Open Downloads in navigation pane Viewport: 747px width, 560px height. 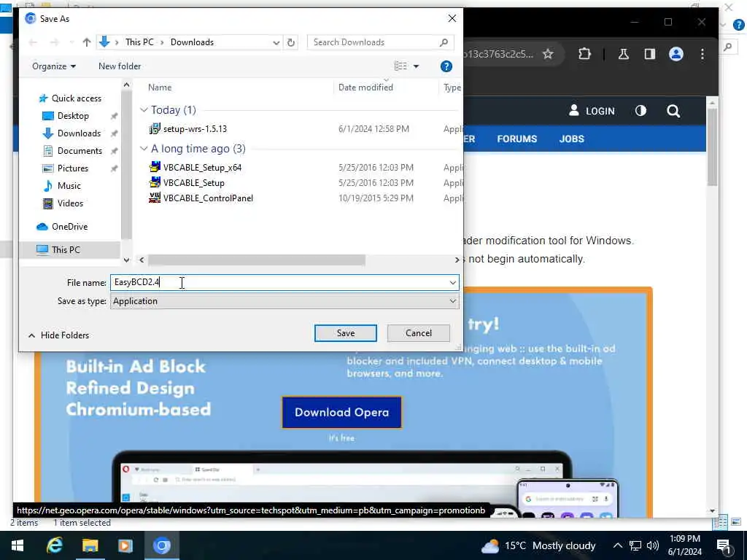(x=79, y=133)
